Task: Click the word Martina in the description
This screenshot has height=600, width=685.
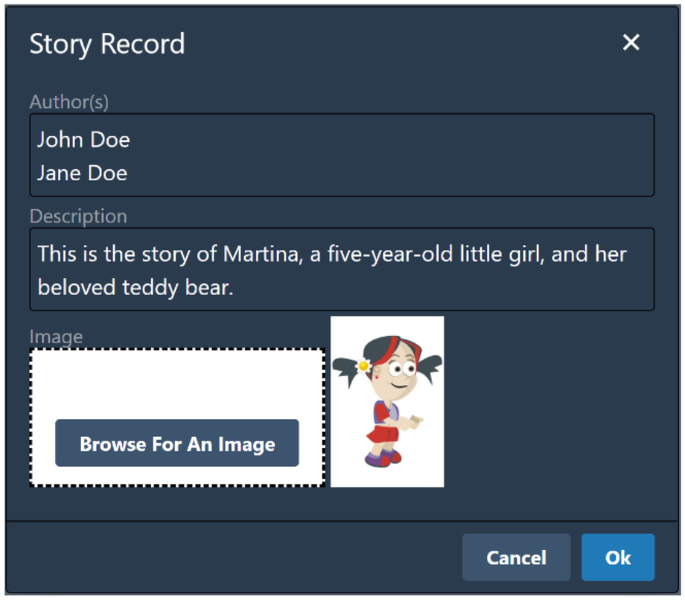Action: click(x=263, y=254)
